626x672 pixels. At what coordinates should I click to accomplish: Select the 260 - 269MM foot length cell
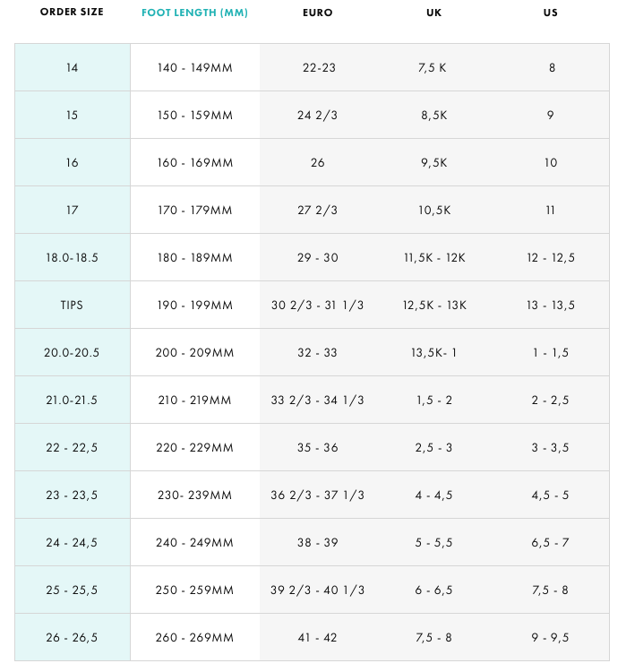click(195, 637)
